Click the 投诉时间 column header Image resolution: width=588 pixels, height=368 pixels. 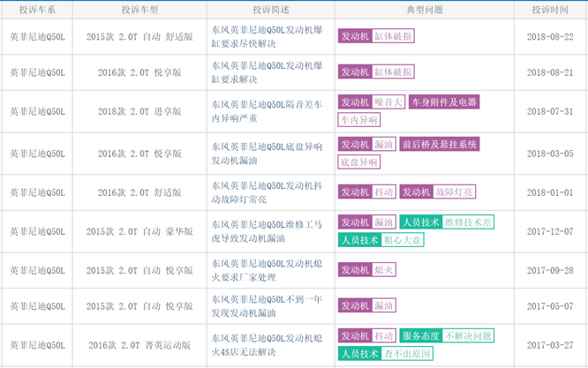pyautogui.click(x=550, y=10)
